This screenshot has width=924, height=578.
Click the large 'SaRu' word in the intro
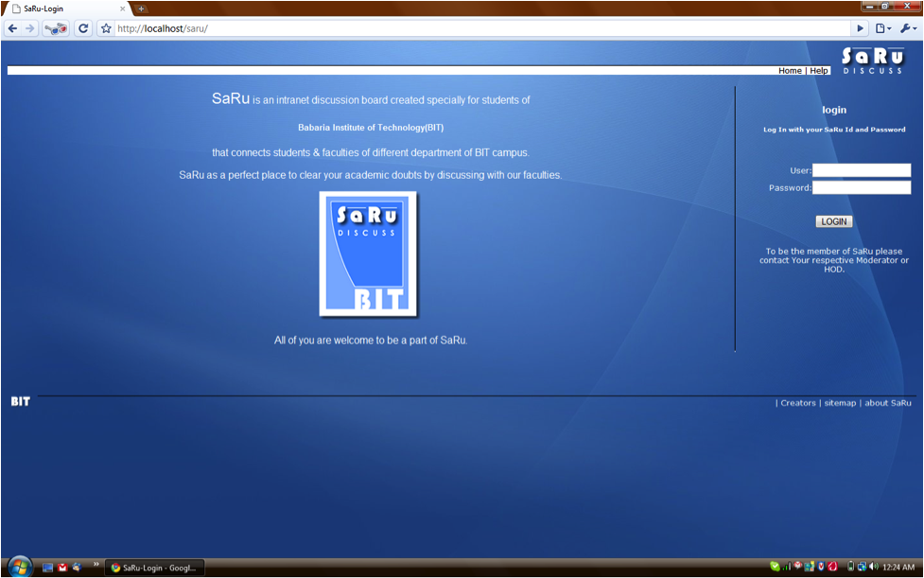point(231,98)
